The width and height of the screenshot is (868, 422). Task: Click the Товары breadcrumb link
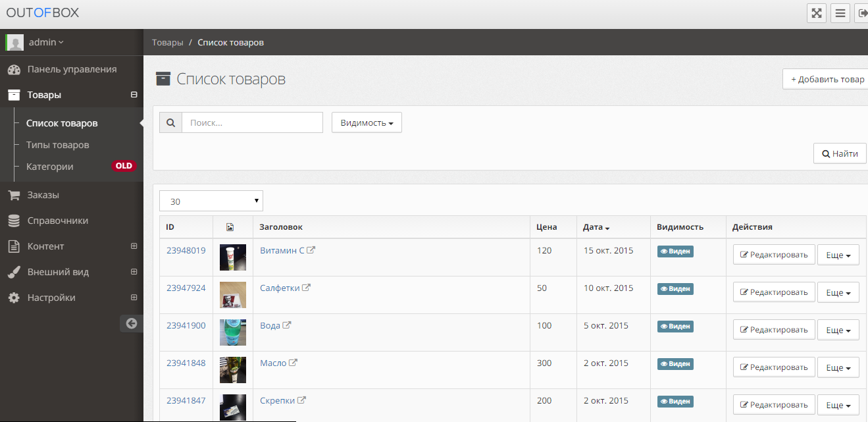coord(168,42)
